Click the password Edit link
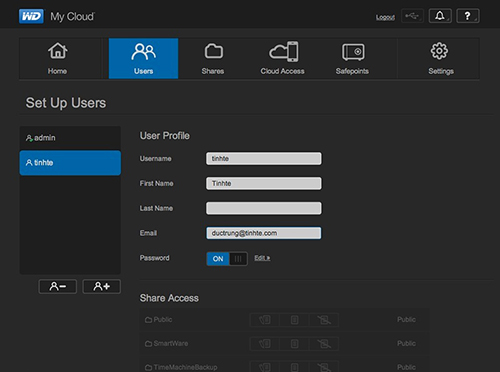The image size is (500, 372). pyautogui.click(x=262, y=258)
